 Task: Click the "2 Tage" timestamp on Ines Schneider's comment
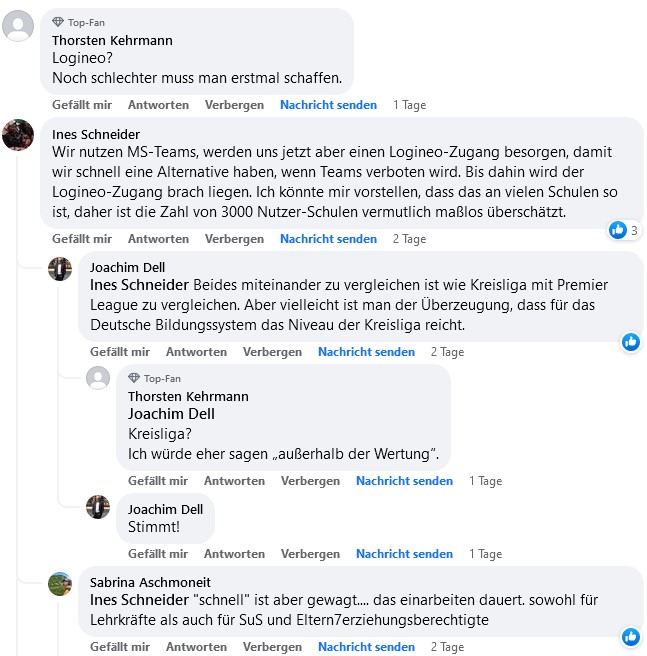pos(409,239)
